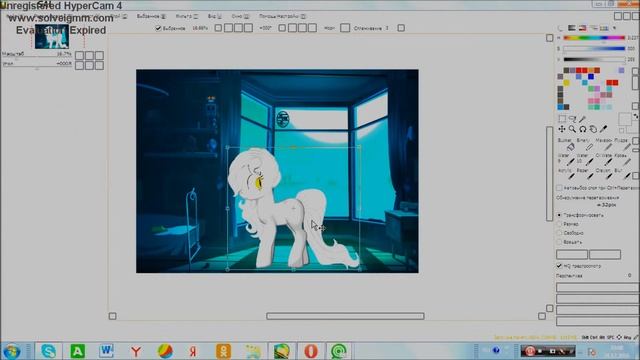
Task: Toggle the color mixer panel icon
Action: pyautogui.click(x=593, y=28)
